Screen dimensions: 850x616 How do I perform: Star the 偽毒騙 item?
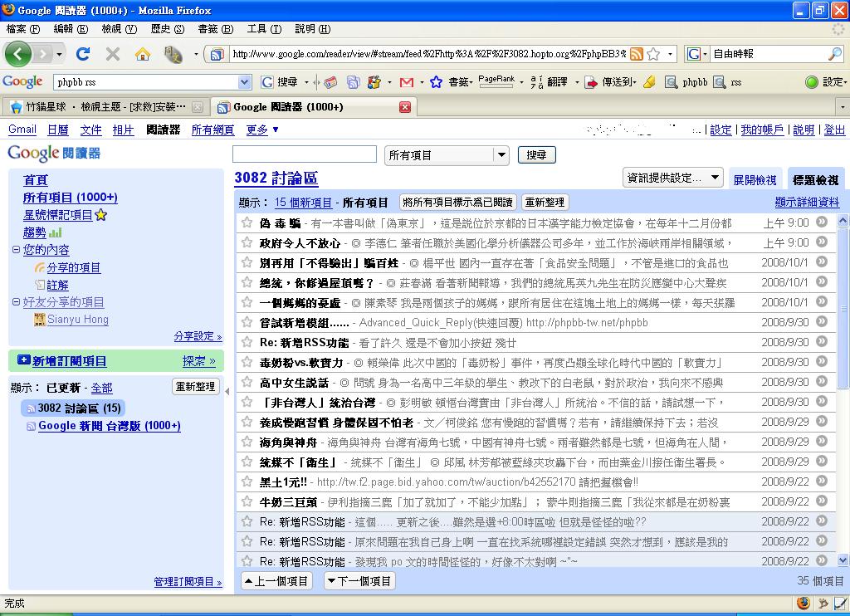point(247,222)
